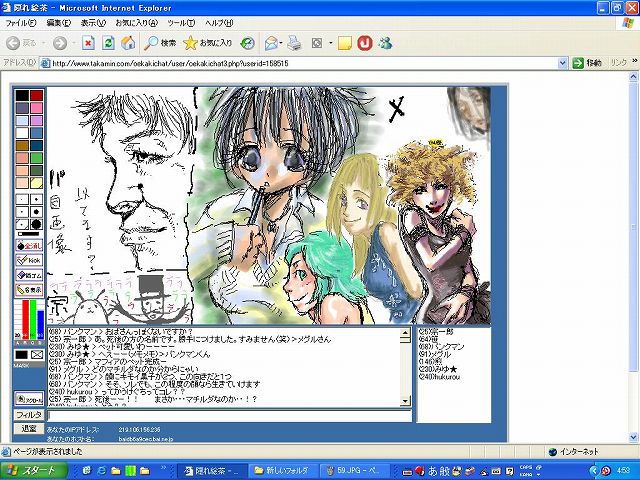This screenshot has width=640, height=480.
Task: Select the largest round brush size
Action: 36,224
